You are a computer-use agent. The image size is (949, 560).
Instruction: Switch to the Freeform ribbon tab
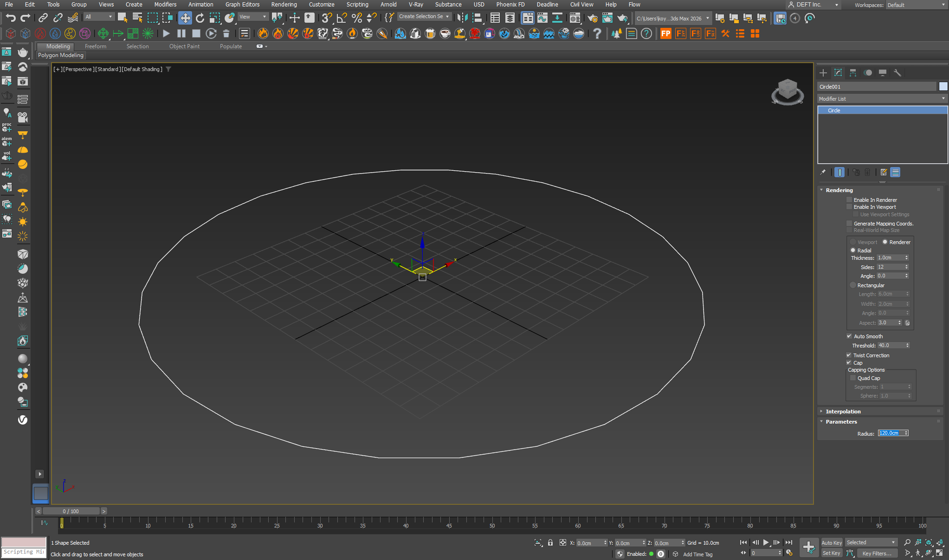(96, 46)
